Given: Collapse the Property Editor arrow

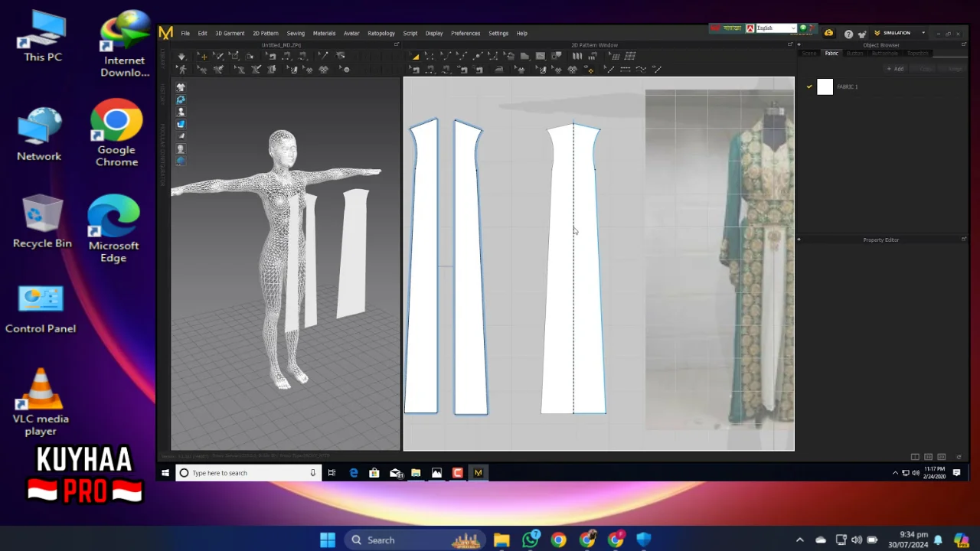Looking at the screenshot, I should pyautogui.click(x=799, y=240).
